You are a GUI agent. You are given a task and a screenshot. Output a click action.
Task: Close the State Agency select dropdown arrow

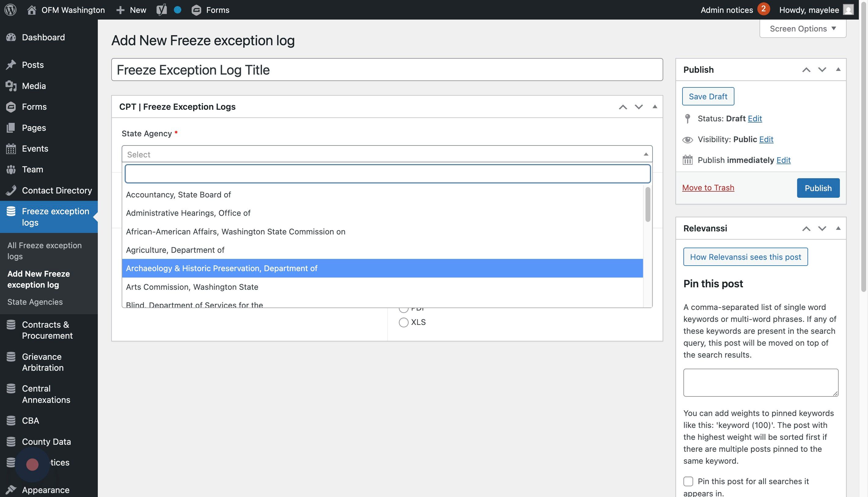645,154
